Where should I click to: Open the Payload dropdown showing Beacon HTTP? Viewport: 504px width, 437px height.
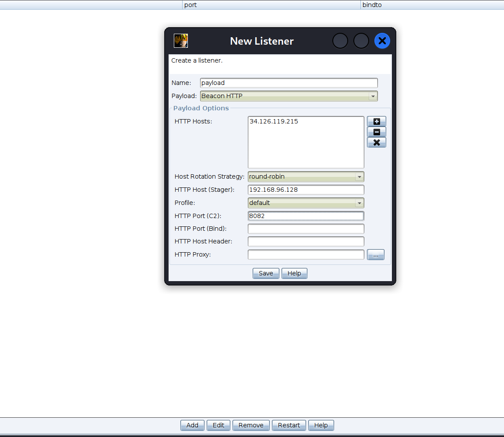pyautogui.click(x=289, y=96)
